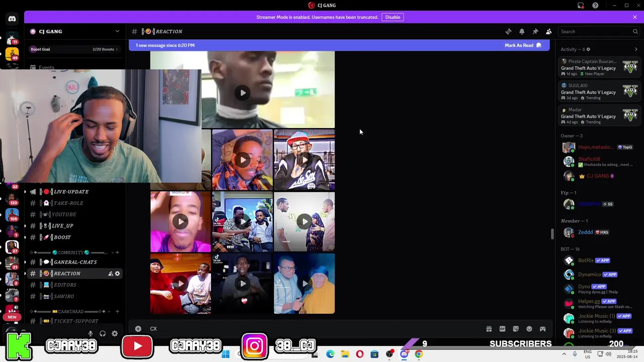Open the GANERAL-CHATS channel
The width and height of the screenshot is (644, 362).
point(74,262)
